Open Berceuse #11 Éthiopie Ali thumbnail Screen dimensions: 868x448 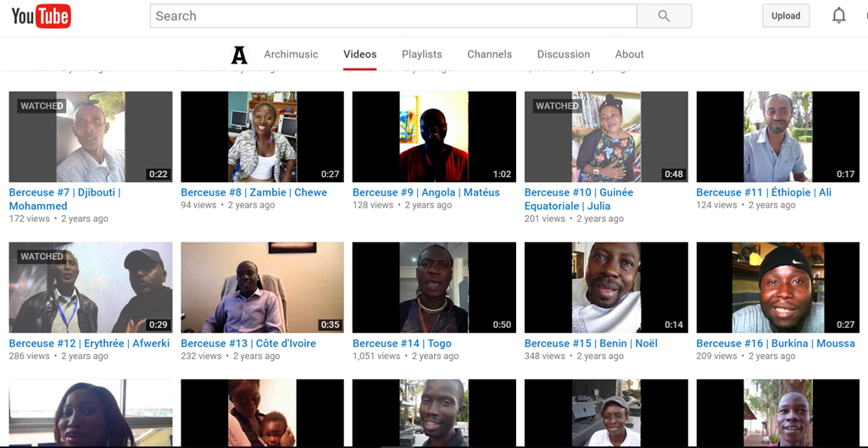click(x=778, y=136)
